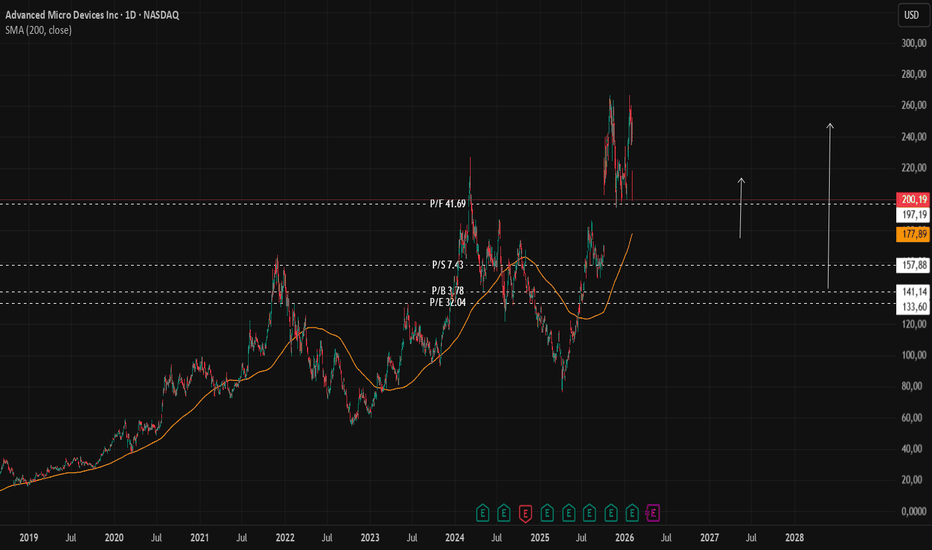Click the 120,00 price axis tick

914,325
